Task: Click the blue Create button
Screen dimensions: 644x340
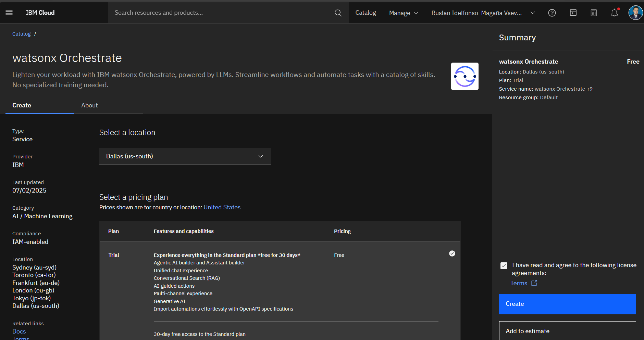Action: [567, 304]
